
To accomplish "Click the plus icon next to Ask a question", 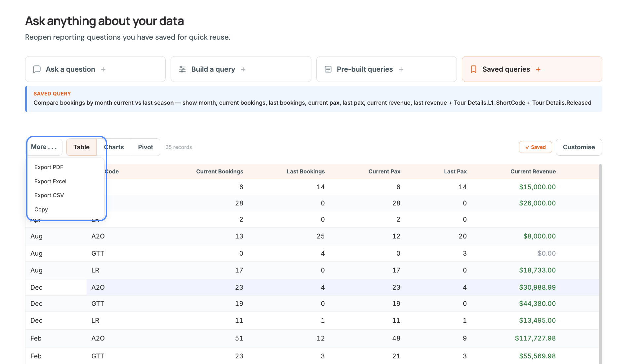I will pyautogui.click(x=103, y=69).
